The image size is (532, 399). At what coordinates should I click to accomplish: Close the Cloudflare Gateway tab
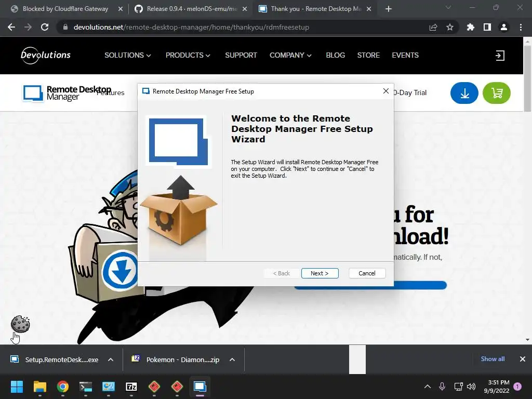point(120,9)
